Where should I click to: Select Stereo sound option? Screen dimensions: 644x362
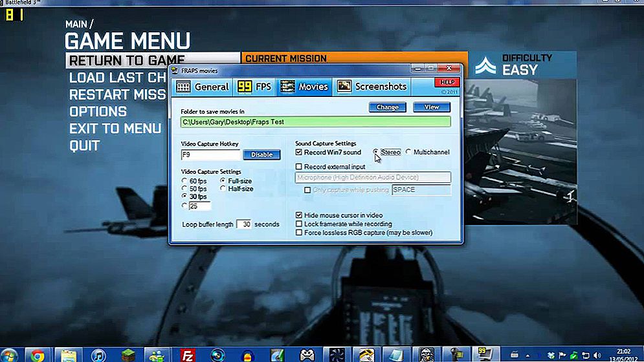[376, 152]
